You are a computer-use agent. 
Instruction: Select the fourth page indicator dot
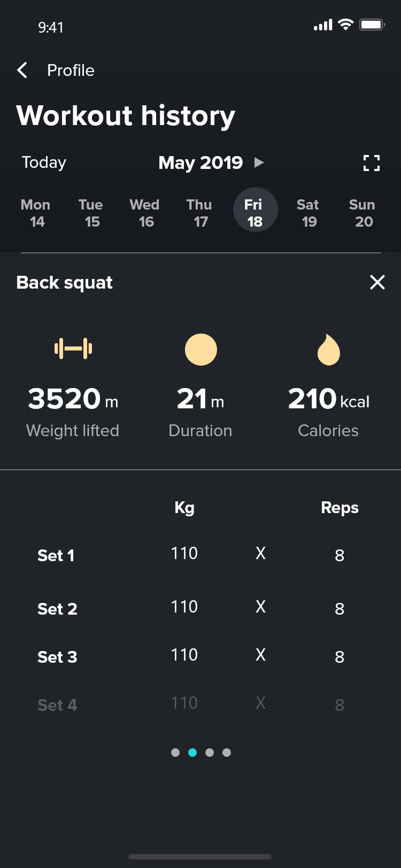tap(227, 753)
